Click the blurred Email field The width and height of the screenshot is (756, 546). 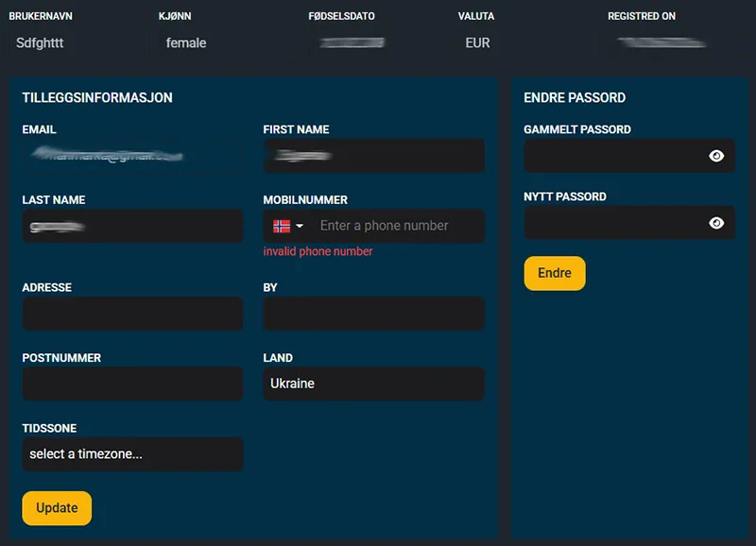132,156
